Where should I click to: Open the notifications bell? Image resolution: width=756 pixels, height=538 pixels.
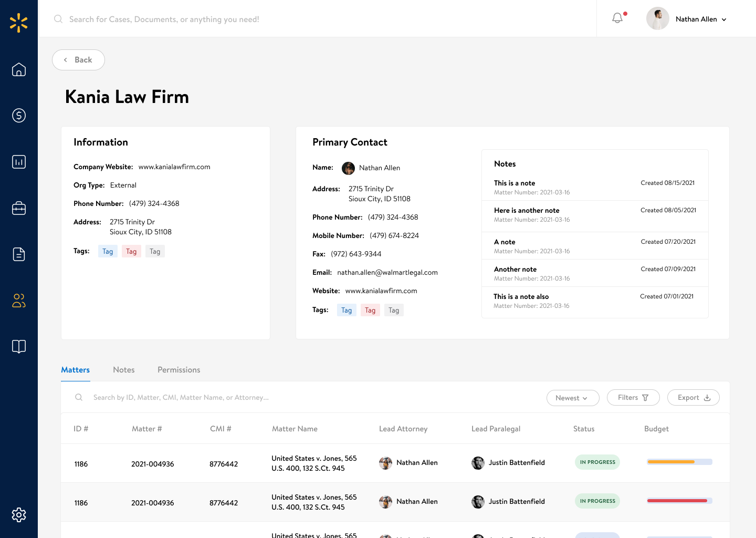click(618, 18)
